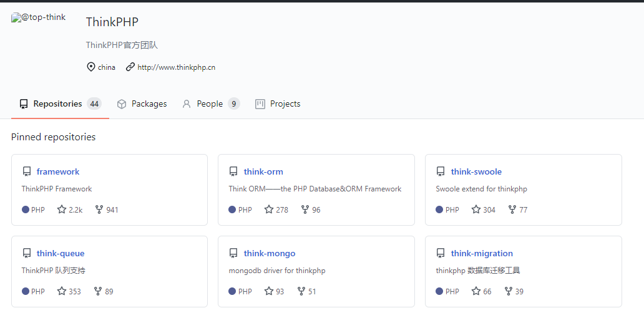The height and width of the screenshot is (313, 644).
Task: Click the PHP language color dot on think-migration
Action: click(x=439, y=291)
